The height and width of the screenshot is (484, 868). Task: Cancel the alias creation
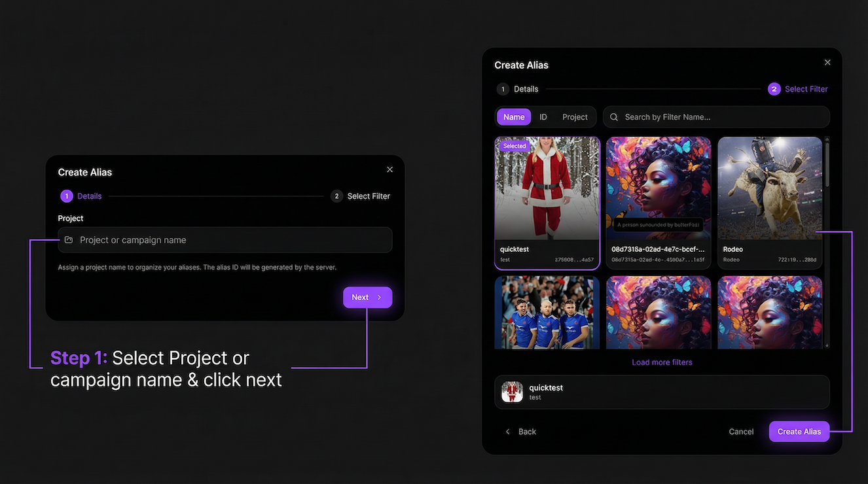pos(741,432)
